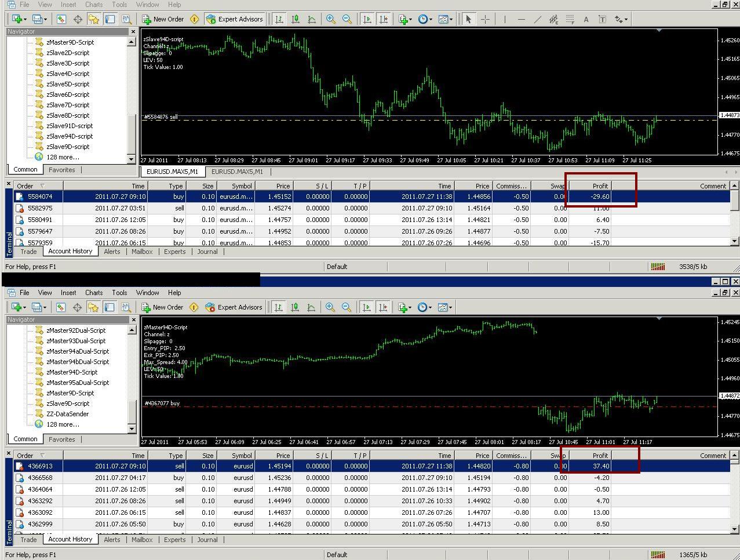Open the Tools menu in the bottom window
This screenshot has width=740, height=560.
(119, 293)
